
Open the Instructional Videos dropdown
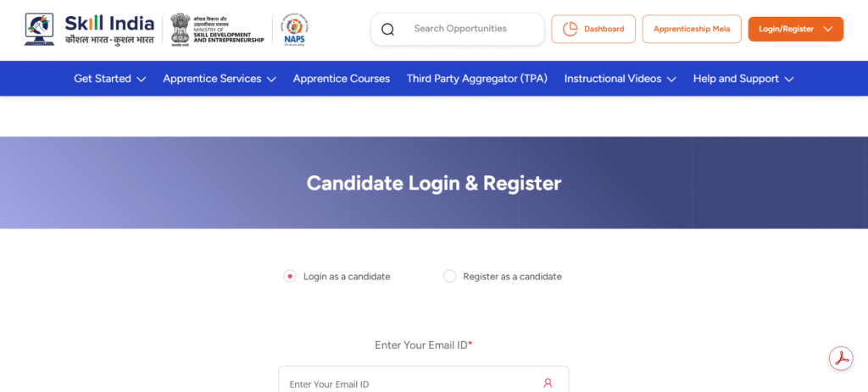pos(620,79)
